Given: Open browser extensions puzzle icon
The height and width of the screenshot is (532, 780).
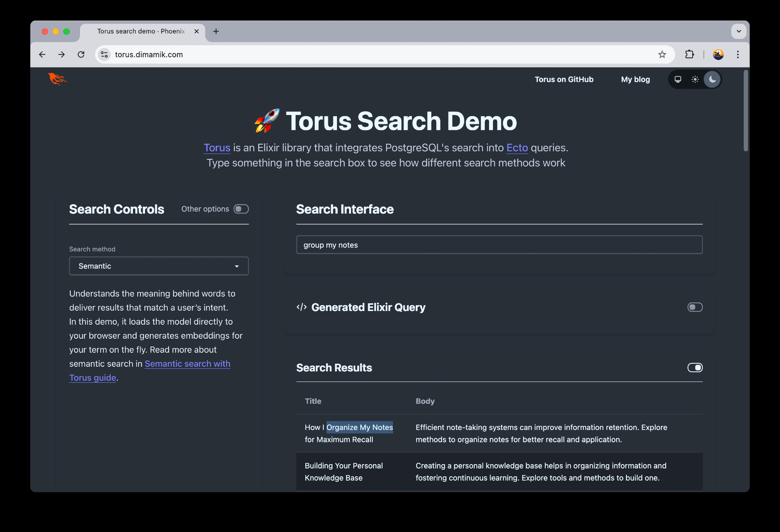Looking at the screenshot, I should coord(690,55).
